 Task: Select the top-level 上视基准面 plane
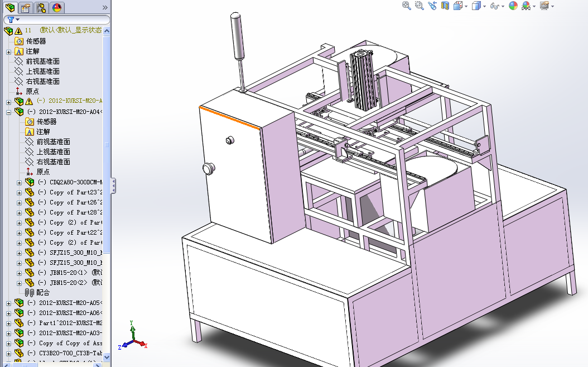pos(42,72)
